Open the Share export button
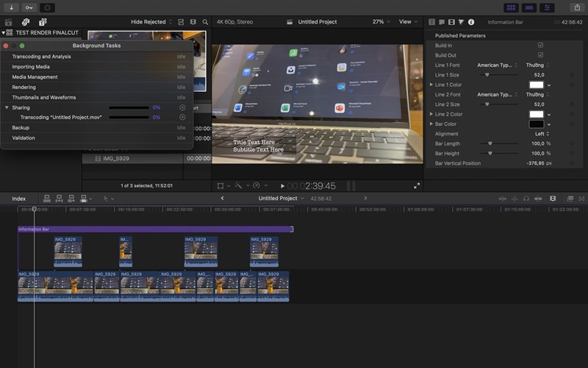The width and height of the screenshot is (588, 368). point(577,7)
